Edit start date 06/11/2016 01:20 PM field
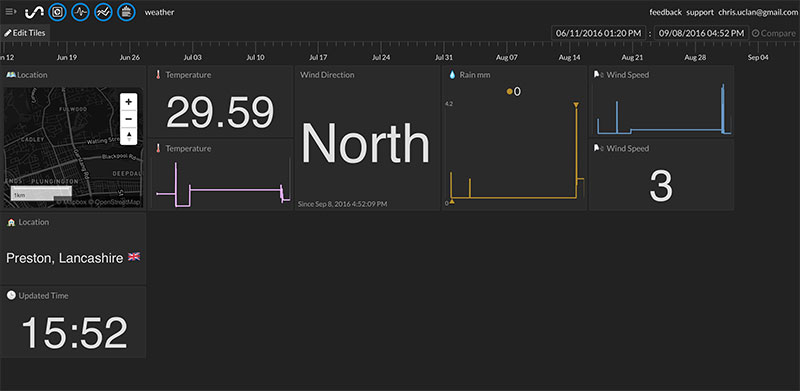 click(x=598, y=33)
